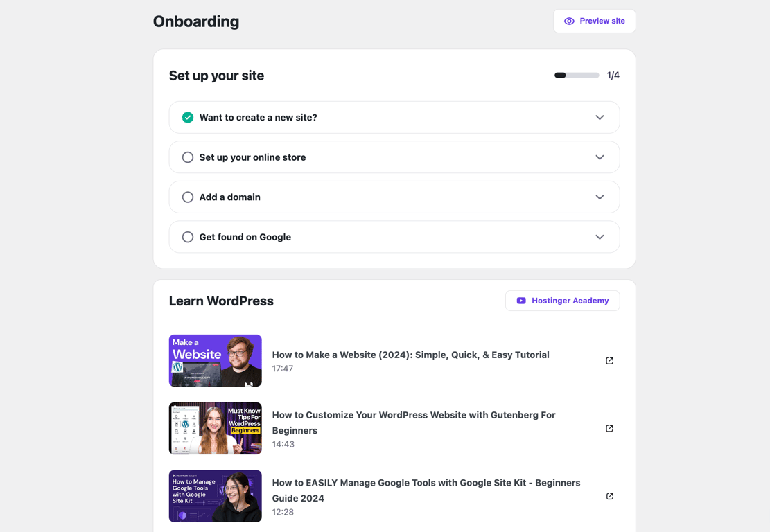This screenshot has height=532, width=770.
Task: Expand Set up your online store step
Action: (600, 157)
